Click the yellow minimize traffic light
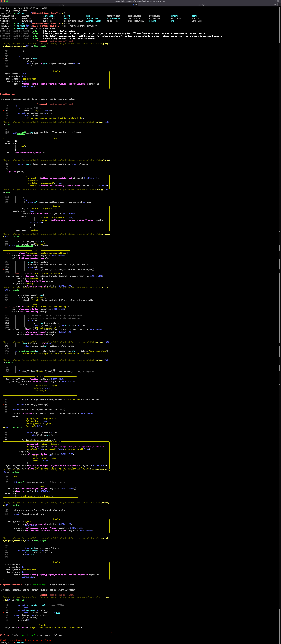Viewport: 281px width, 644px height. click(x=4, y=1)
